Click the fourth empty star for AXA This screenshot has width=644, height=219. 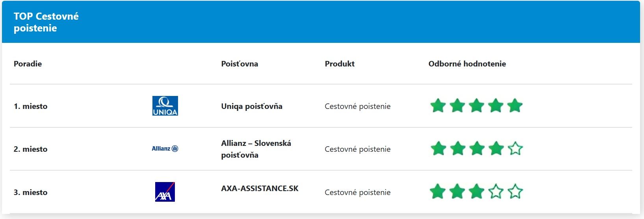tap(496, 192)
